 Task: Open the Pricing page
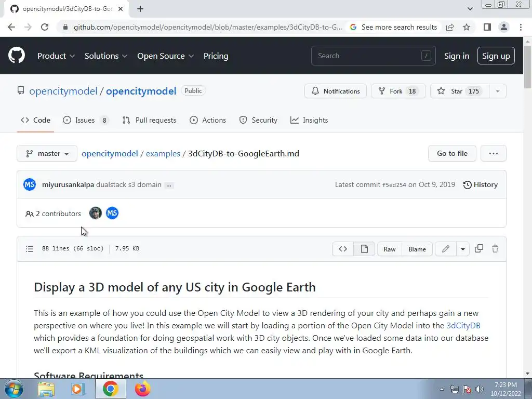coord(216,56)
